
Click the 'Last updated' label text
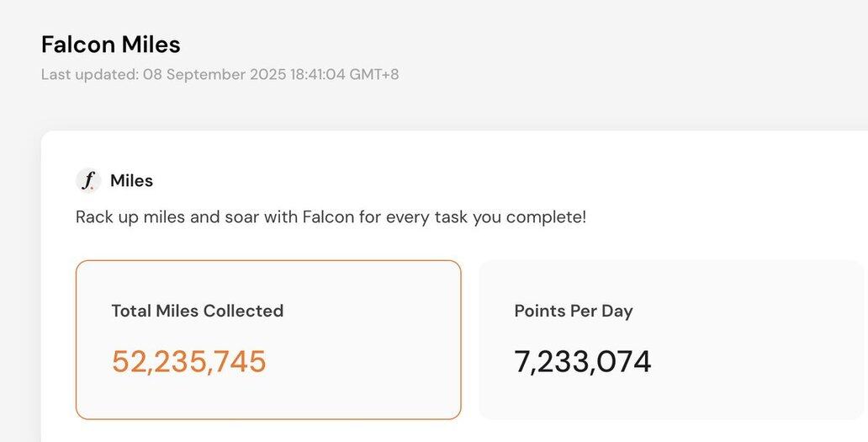[90, 74]
